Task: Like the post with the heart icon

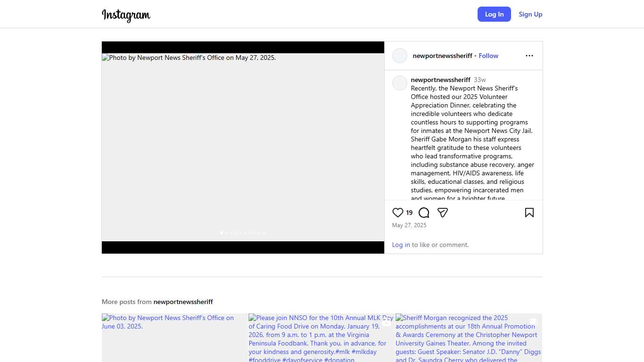Action: (398, 213)
